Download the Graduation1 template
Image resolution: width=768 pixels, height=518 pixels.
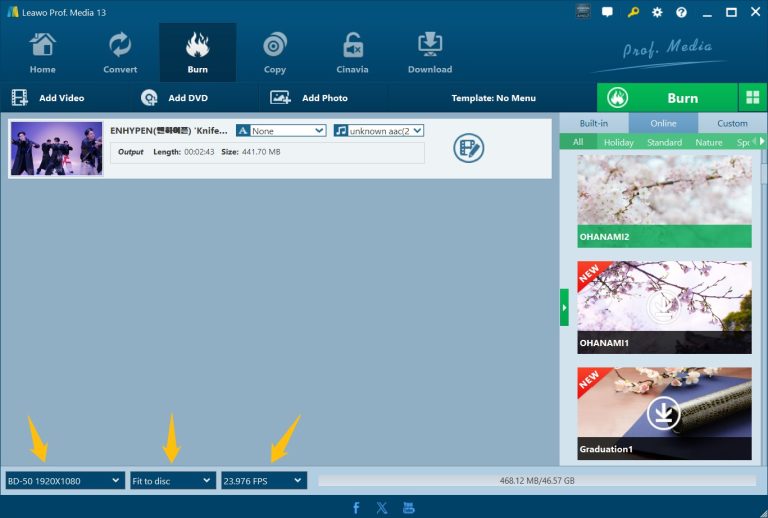(x=663, y=413)
